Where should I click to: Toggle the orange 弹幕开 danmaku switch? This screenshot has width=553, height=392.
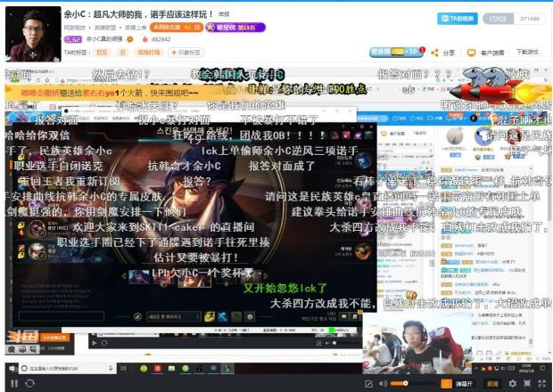coord(457,384)
